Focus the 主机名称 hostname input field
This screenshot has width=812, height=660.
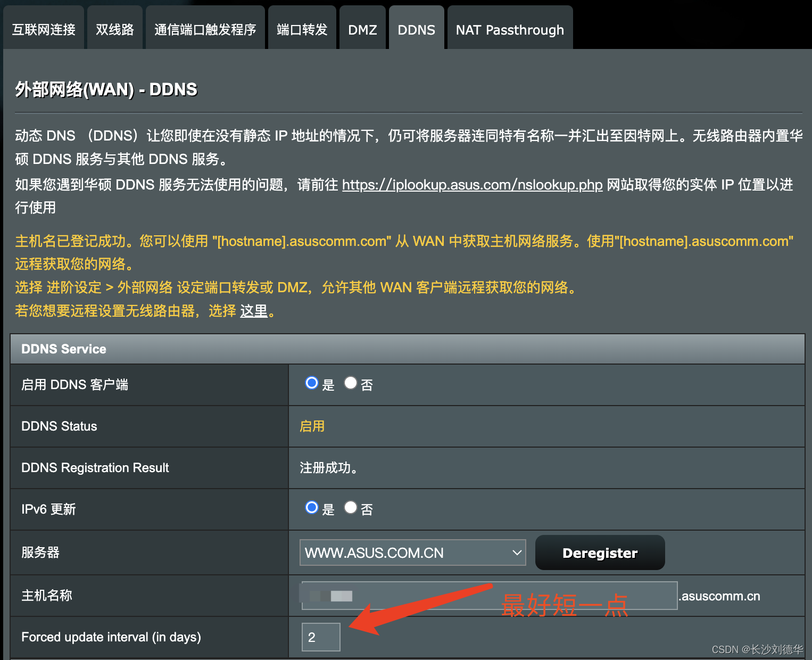[490, 596]
